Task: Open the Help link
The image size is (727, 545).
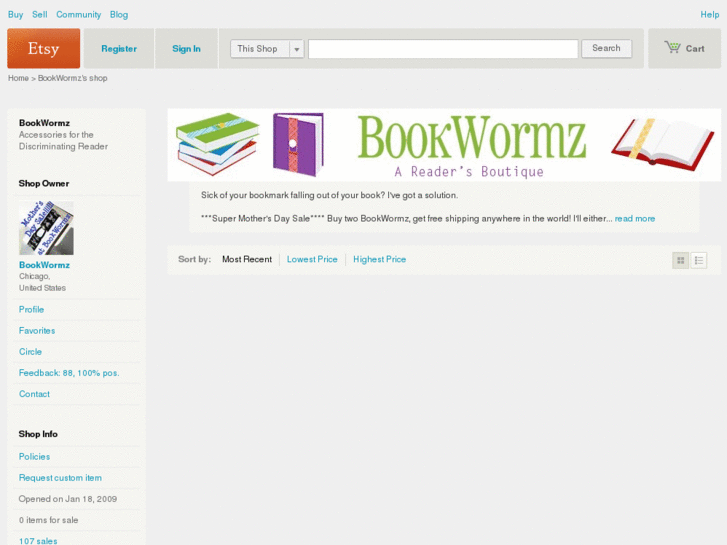Action: (709, 14)
